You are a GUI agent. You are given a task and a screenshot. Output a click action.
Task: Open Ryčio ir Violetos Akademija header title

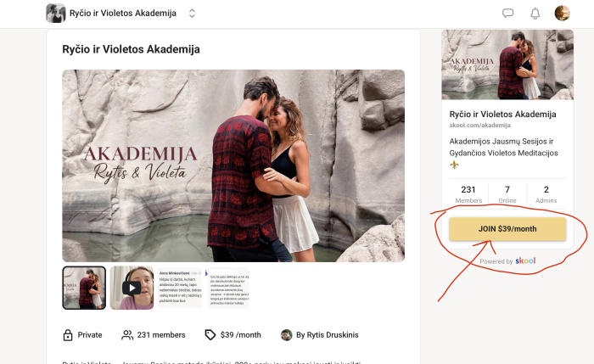pyautogui.click(x=123, y=14)
